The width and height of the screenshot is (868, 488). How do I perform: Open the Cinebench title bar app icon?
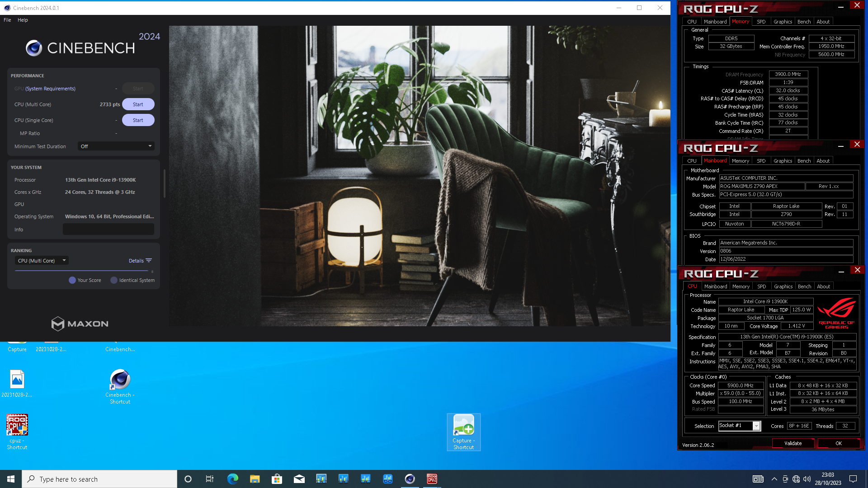click(x=7, y=8)
